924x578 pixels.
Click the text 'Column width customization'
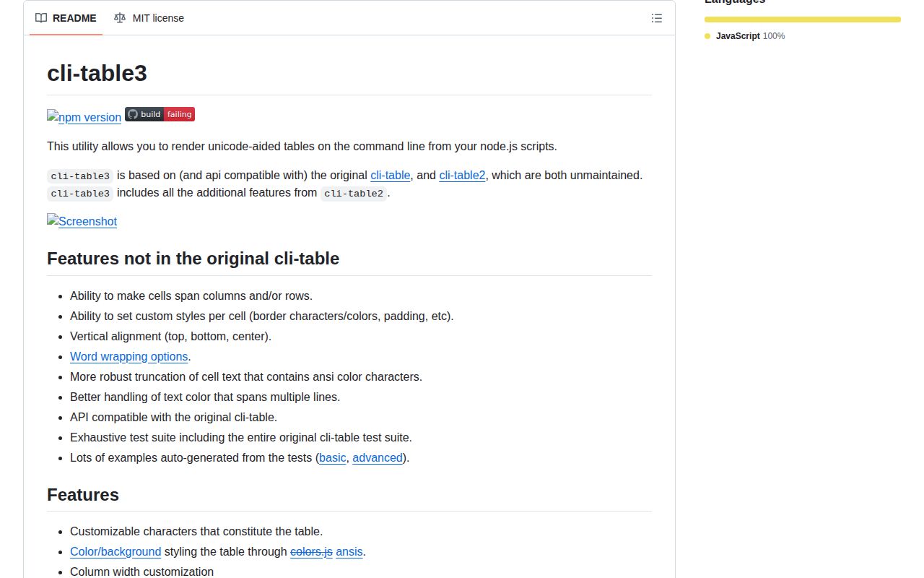[x=141, y=571]
